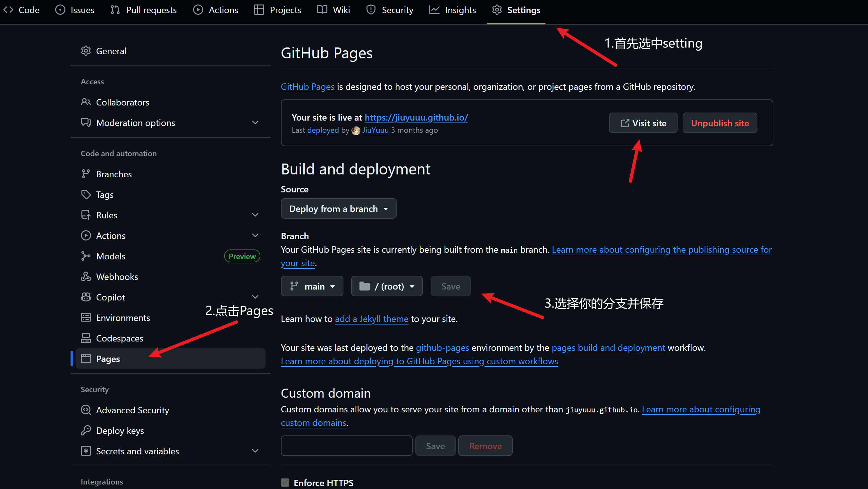This screenshot has height=489, width=868.
Task: Click the Webhooks icon in sidebar
Action: coord(86,276)
